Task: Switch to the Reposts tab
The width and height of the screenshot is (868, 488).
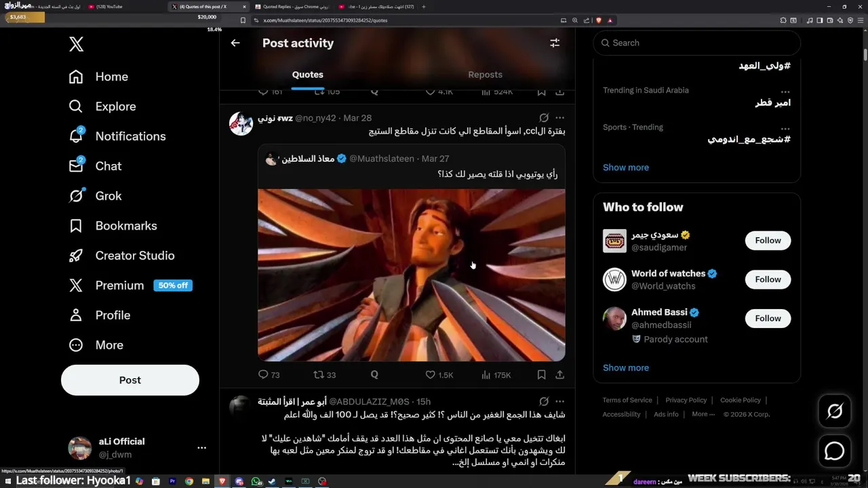Action: click(x=486, y=75)
